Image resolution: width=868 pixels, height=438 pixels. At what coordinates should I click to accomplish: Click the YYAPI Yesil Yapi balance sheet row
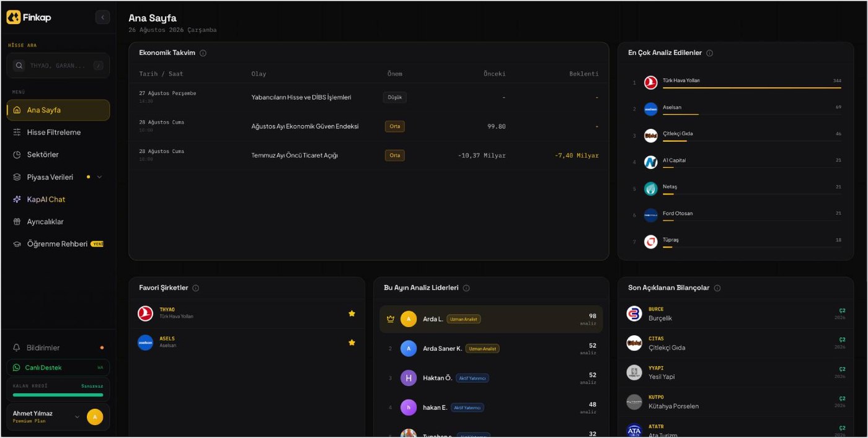735,372
